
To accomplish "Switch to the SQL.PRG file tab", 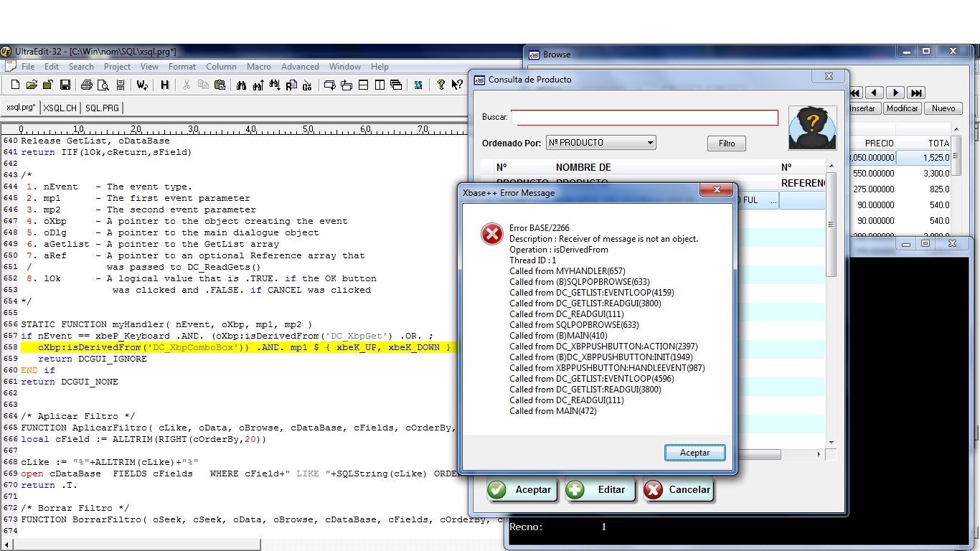I will tap(102, 108).
